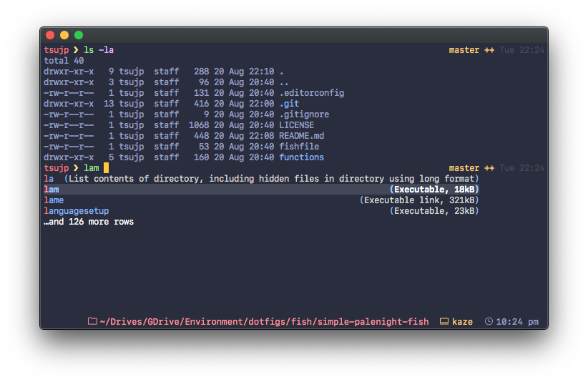The width and height of the screenshot is (588, 382).
Task: Click the yellow cursor block after lam
Action: tap(106, 167)
